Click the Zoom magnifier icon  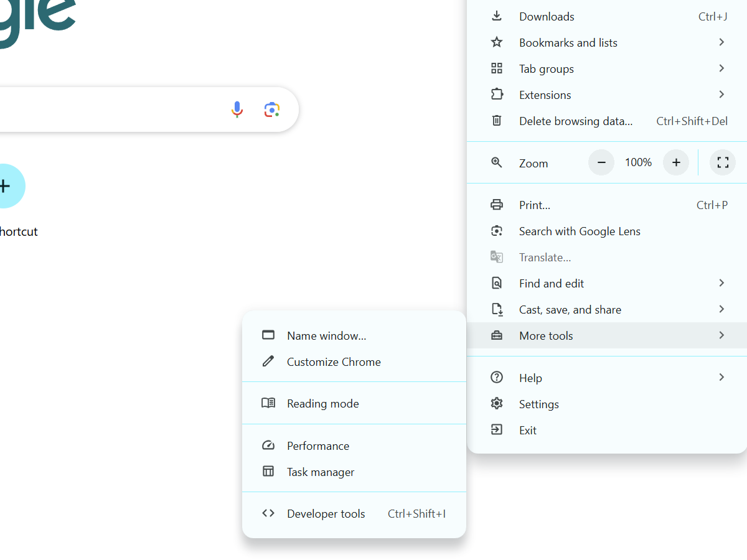(x=497, y=163)
